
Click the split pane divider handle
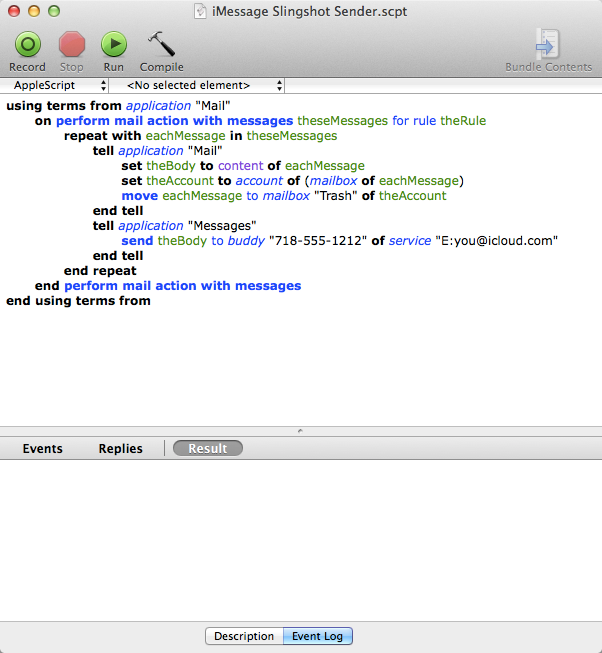[x=300, y=431]
